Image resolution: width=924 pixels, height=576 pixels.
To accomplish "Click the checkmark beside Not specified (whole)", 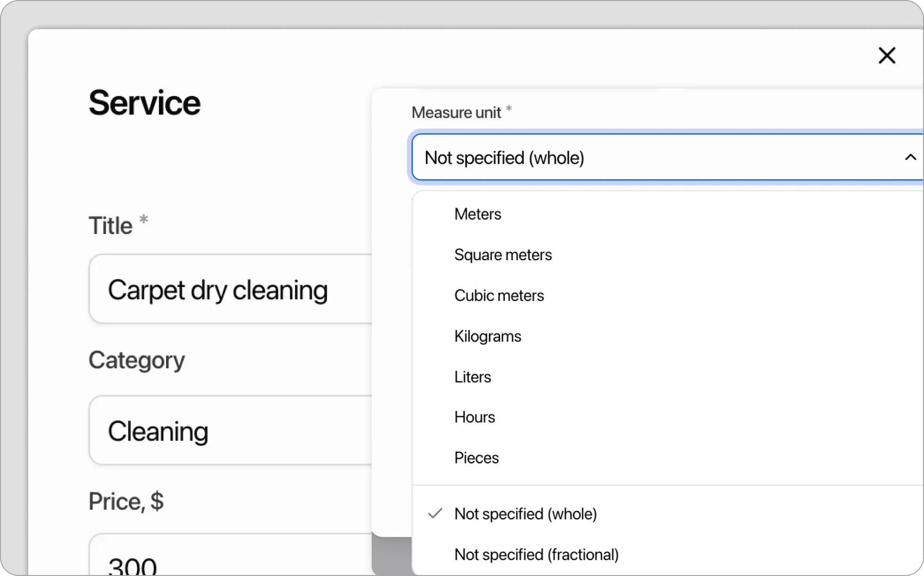I will 435,513.
